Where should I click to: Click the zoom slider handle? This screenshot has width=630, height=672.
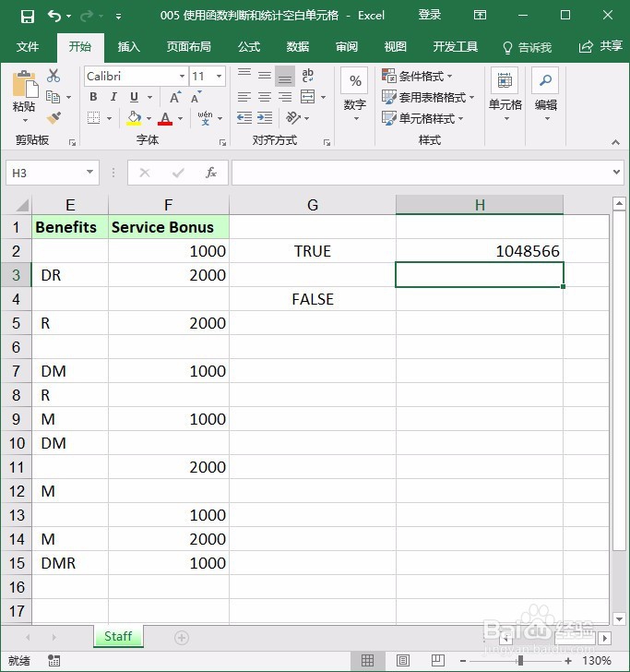(520, 660)
